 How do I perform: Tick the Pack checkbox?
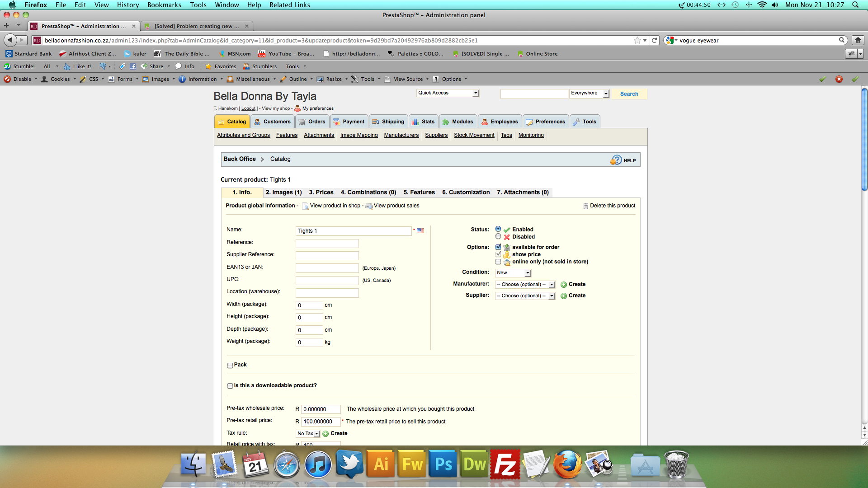(230, 365)
